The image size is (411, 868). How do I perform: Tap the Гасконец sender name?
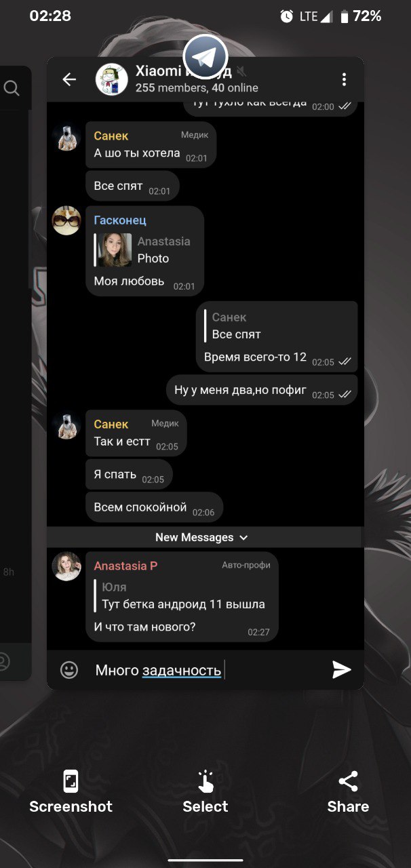(x=120, y=220)
